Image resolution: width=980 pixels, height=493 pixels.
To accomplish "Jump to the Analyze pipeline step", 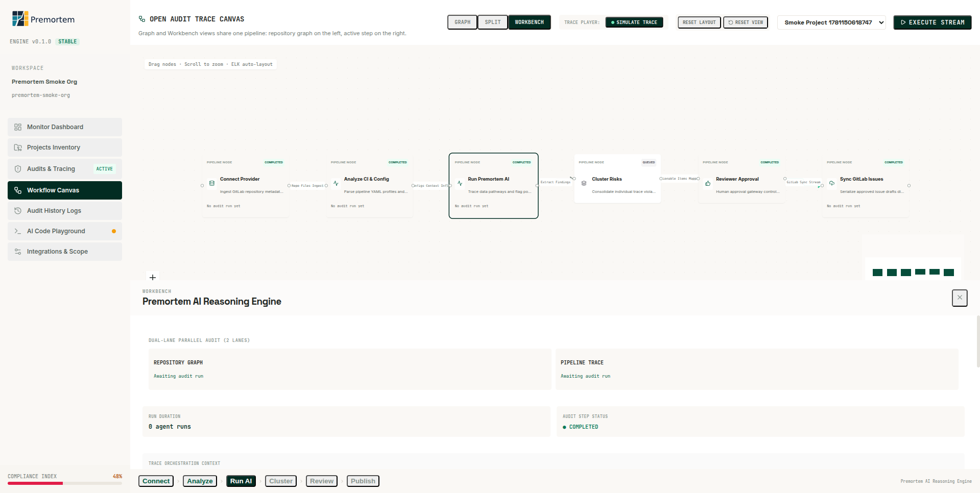I will point(200,481).
